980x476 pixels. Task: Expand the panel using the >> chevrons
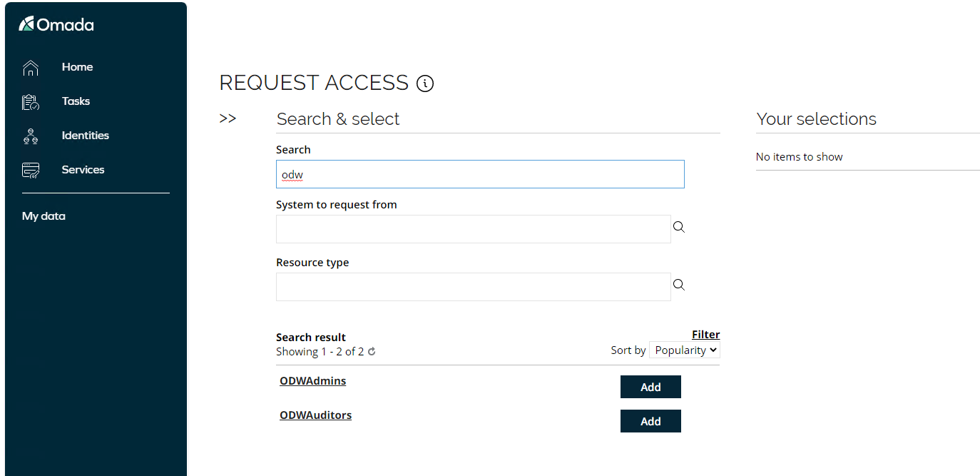228,119
